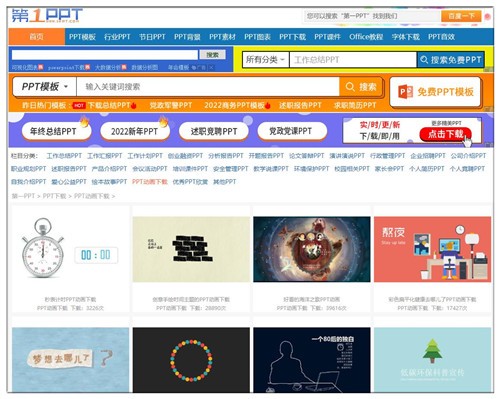Select the 节日PPT navigation item
Image resolution: width=500 pixels, height=399 pixels.
[152, 37]
